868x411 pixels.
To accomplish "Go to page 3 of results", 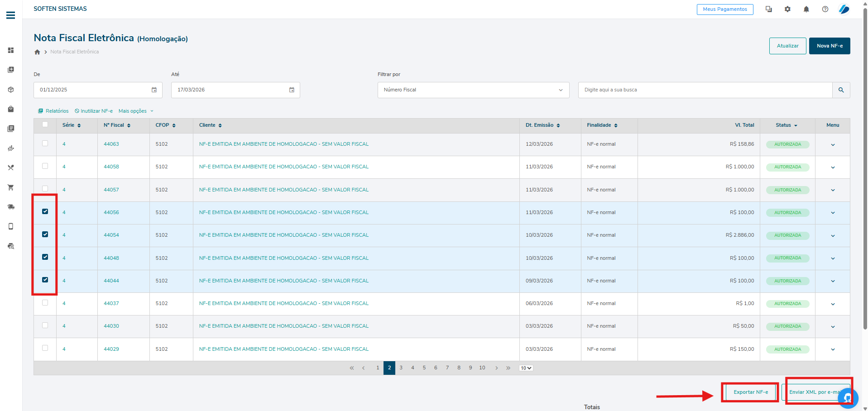I will pyautogui.click(x=401, y=368).
